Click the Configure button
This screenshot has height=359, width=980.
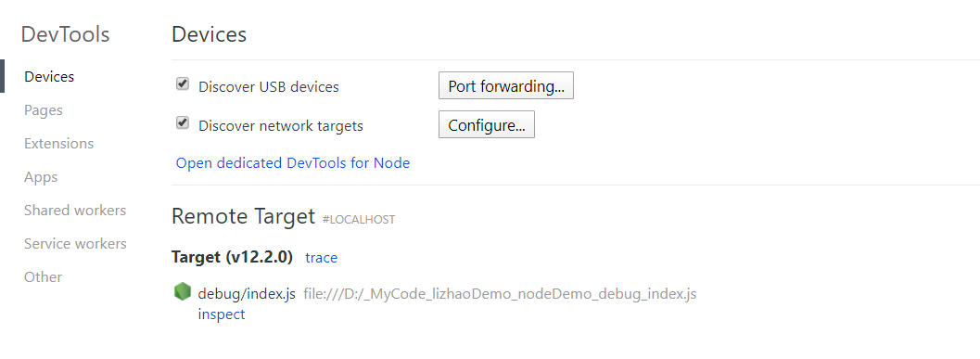click(486, 124)
